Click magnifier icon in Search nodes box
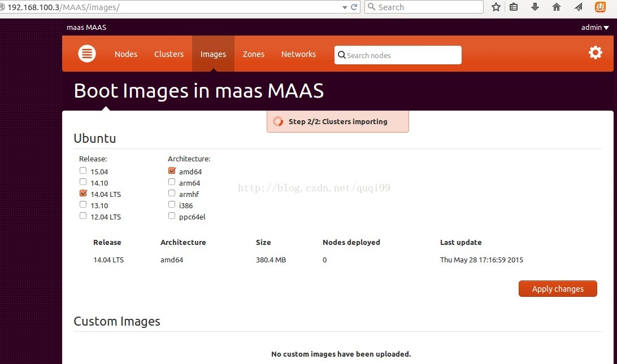617x364 pixels. [x=341, y=55]
